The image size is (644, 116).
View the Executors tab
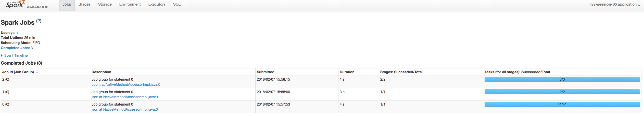157,4
